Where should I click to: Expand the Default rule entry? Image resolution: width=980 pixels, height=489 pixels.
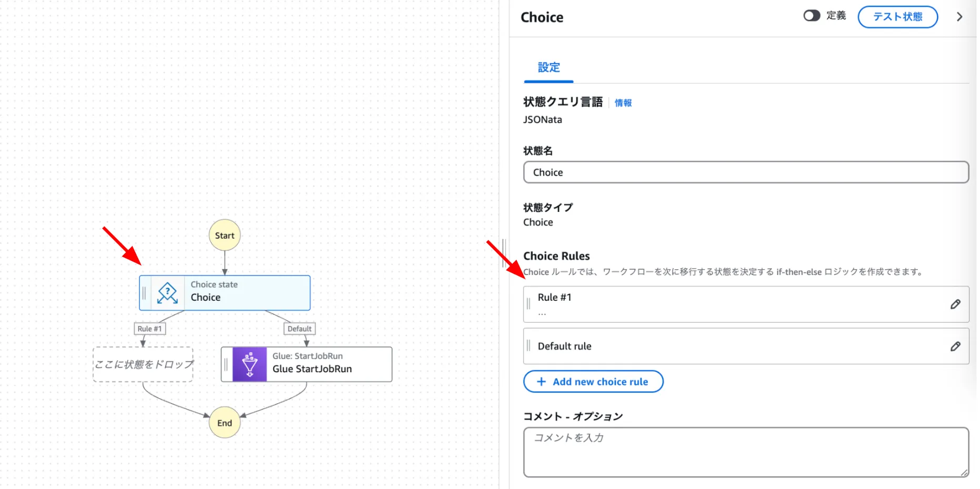(x=737, y=346)
